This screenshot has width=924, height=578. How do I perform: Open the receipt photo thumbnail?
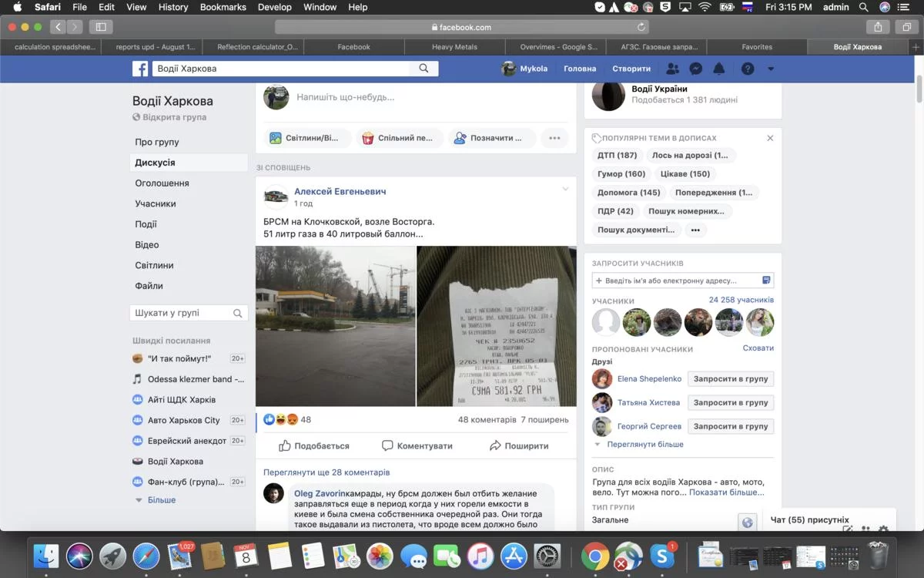(497, 326)
